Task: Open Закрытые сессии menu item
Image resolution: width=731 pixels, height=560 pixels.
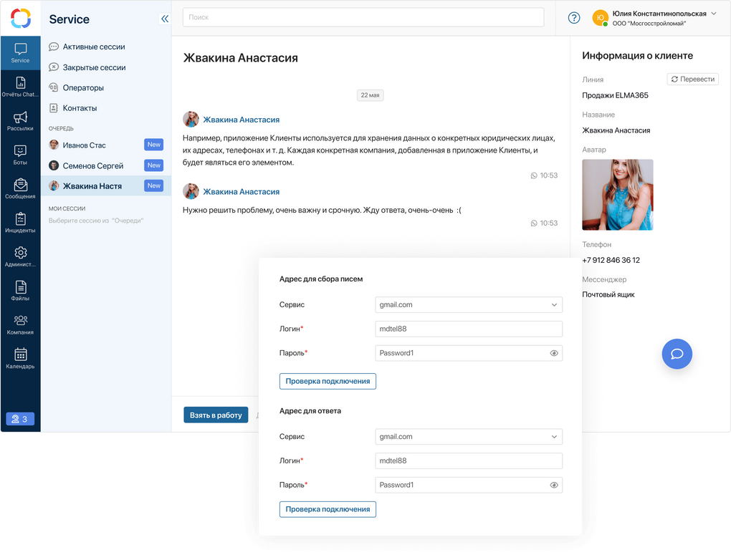Action: click(94, 67)
